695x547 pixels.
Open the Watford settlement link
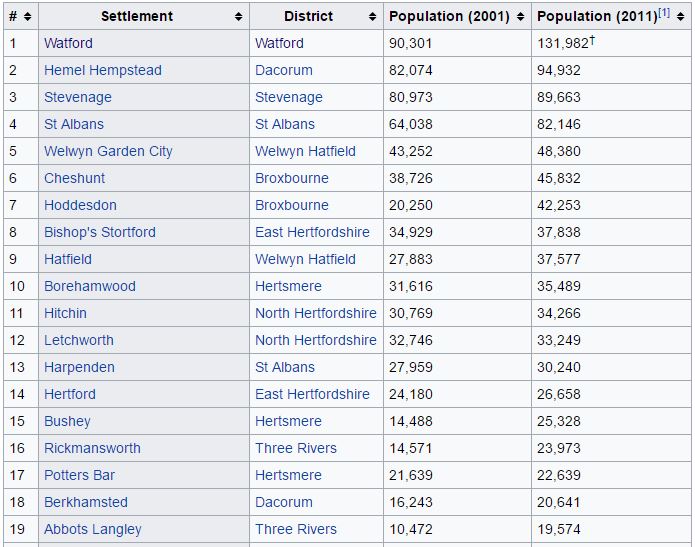click(68, 43)
